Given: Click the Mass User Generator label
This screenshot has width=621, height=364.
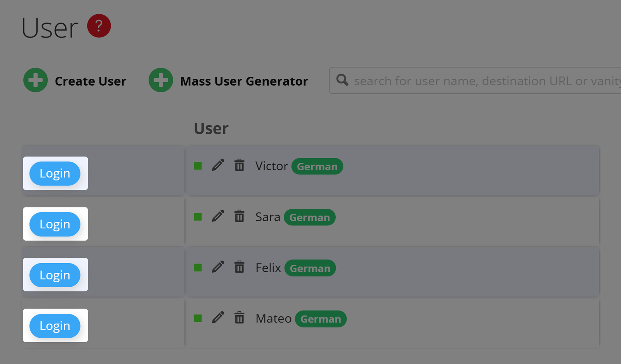Looking at the screenshot, I should [244, 81].
